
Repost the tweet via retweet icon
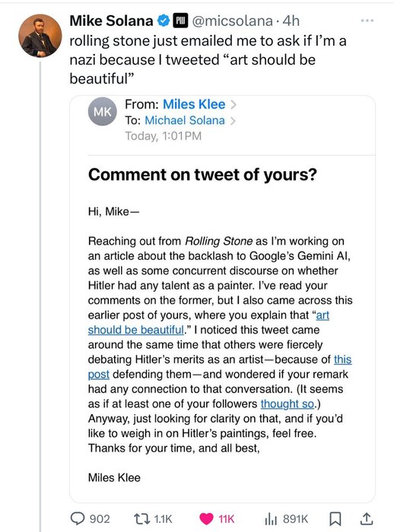pos(141,518)
